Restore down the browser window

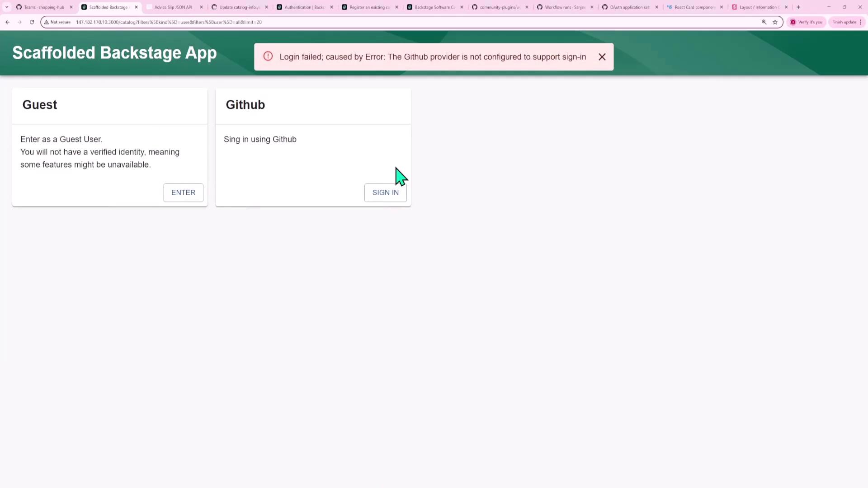click(844, 7)
